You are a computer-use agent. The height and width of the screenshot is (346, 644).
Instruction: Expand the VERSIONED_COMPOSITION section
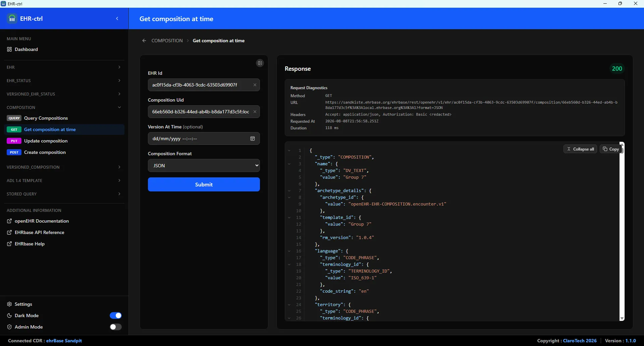point(64,167)
